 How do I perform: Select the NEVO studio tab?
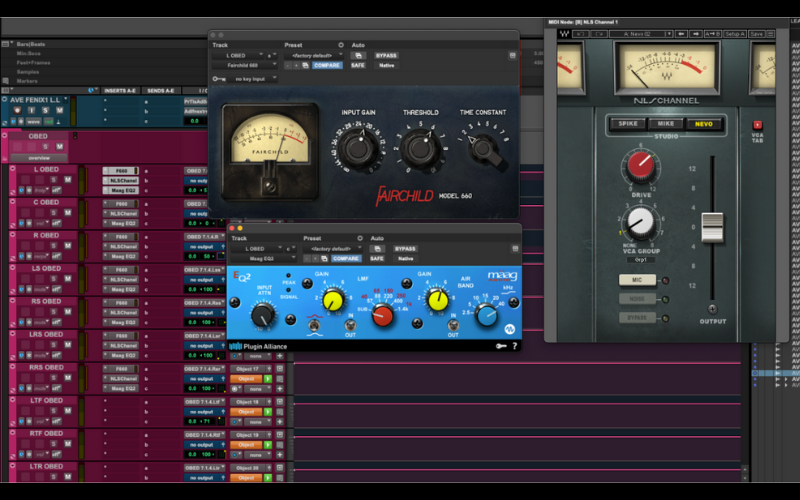click(x=704, y=125)
